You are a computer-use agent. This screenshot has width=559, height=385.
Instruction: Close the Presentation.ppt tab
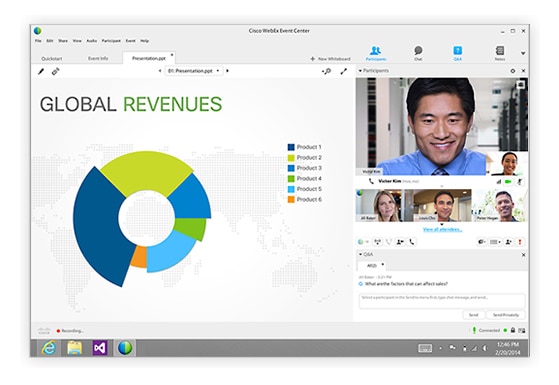pos(172,55)
